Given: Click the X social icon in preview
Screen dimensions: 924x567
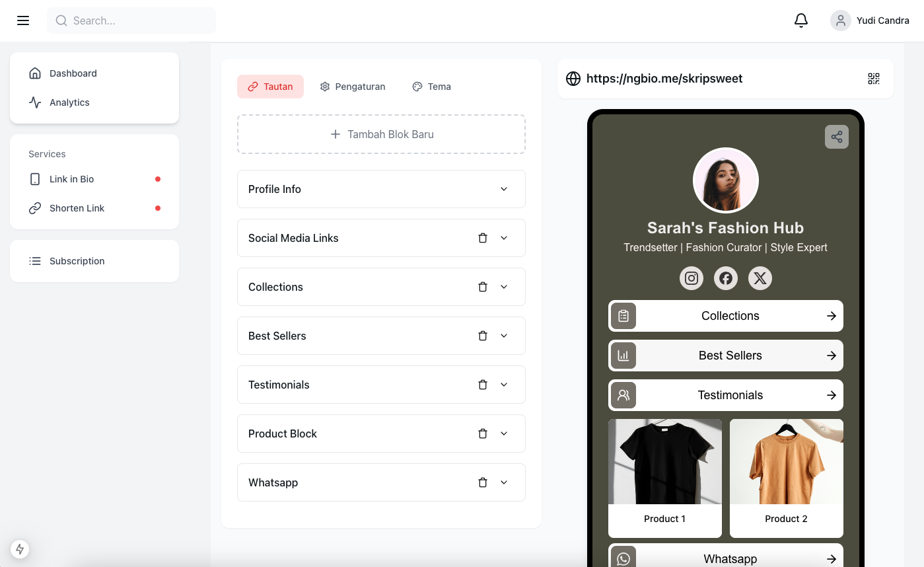Looking at the screenshot, I should click(x=760, y=278).
